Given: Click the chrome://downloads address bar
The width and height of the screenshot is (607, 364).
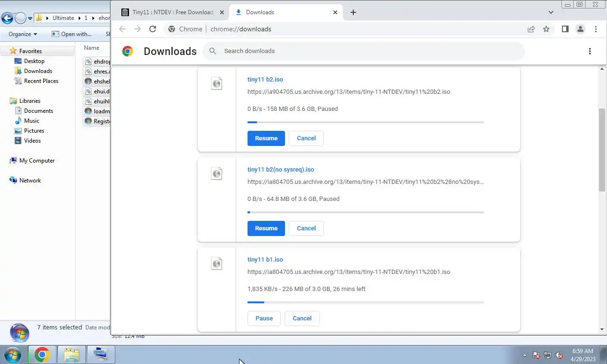Looking at the screenshot, I should [344, 29].
